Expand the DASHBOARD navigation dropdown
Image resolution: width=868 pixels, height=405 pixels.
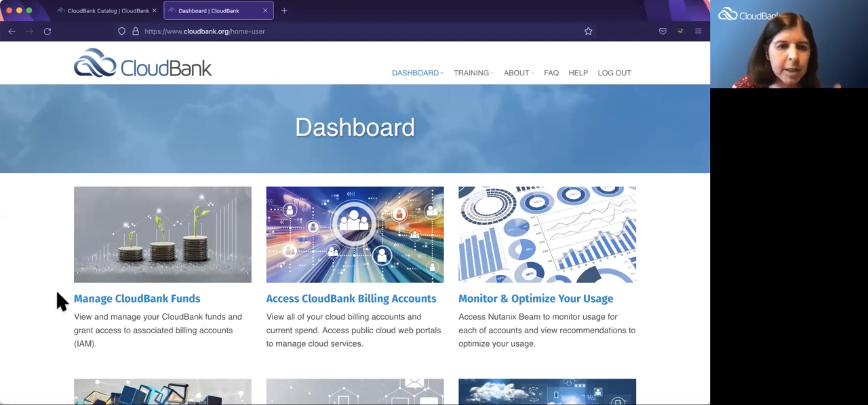(418, 73)
